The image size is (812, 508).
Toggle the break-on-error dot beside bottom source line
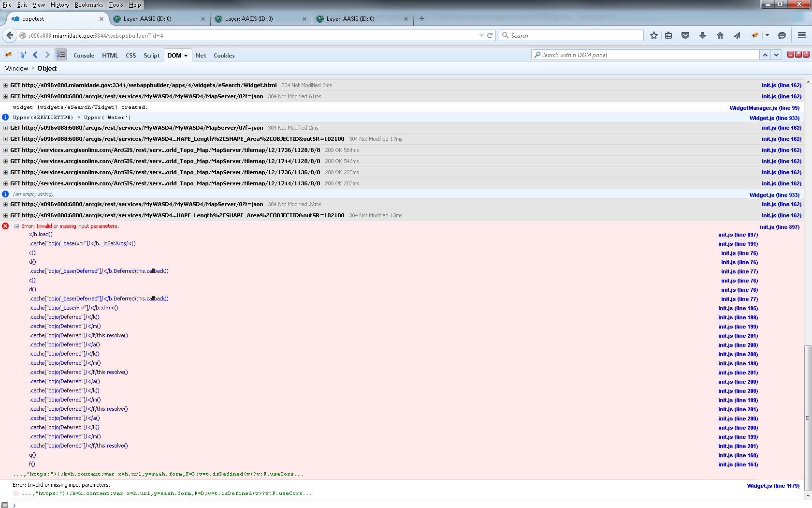(x=16, y=493)
